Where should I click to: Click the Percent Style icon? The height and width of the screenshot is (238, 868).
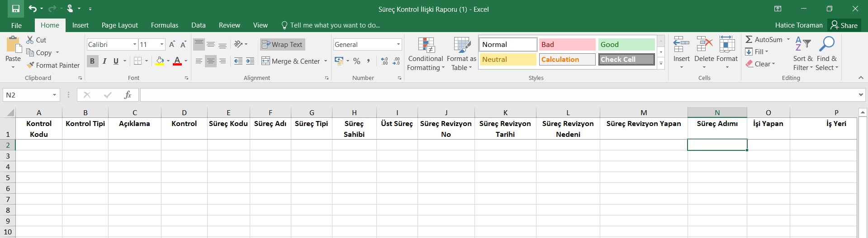click(x=357, y=61)
